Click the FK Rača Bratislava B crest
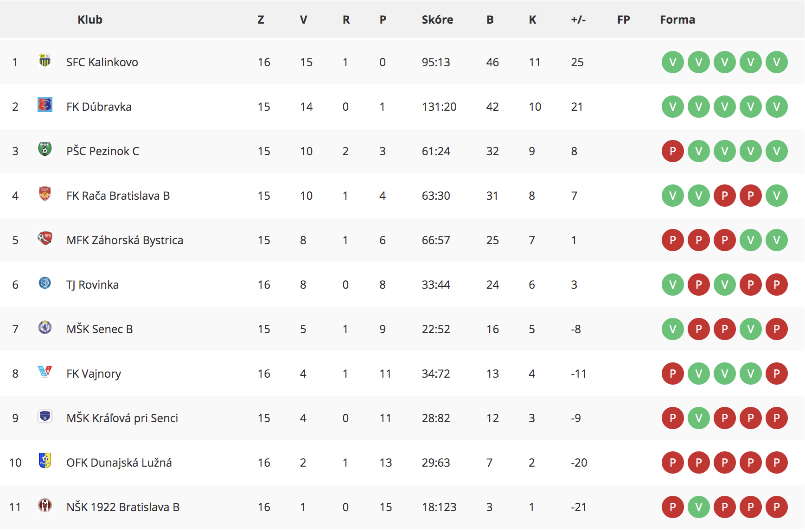 click(45, 194)
